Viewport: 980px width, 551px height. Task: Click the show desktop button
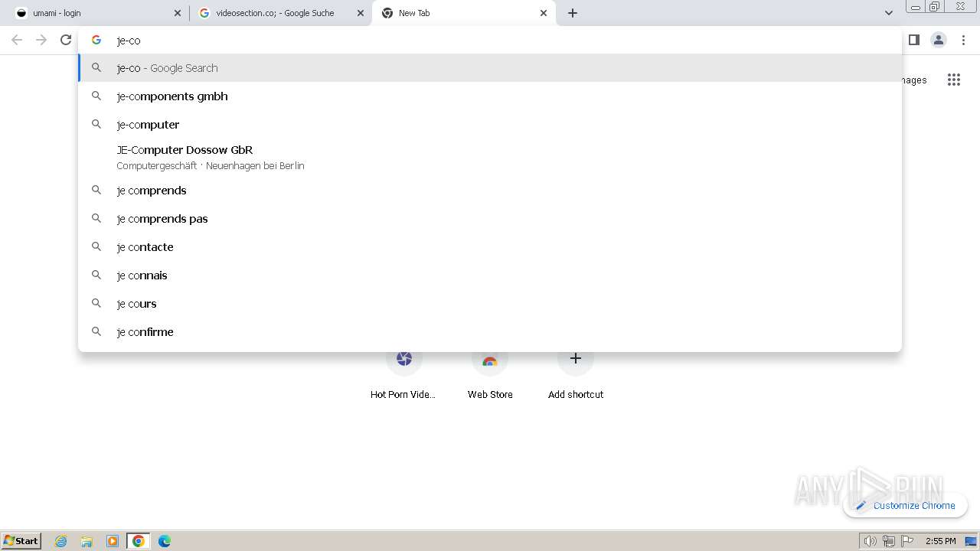pyautogui.click(x=972, y=541)
